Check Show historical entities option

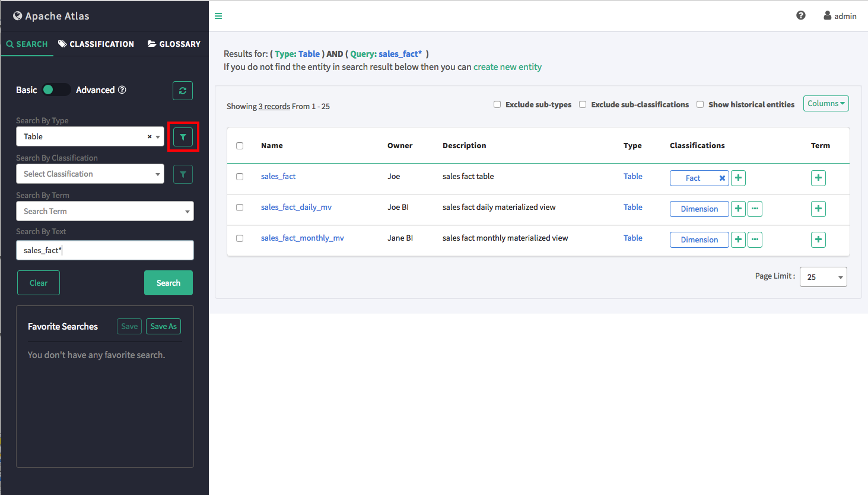[700, 104]
